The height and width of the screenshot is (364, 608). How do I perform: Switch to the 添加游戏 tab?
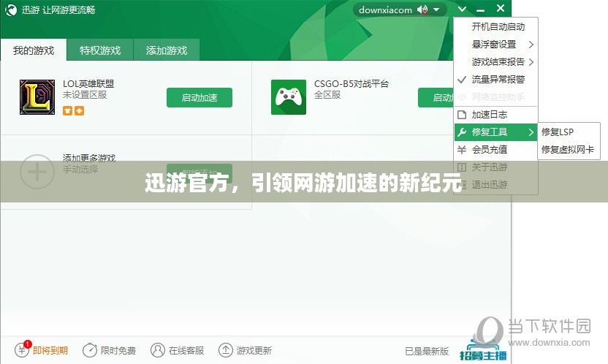(167, 50)
